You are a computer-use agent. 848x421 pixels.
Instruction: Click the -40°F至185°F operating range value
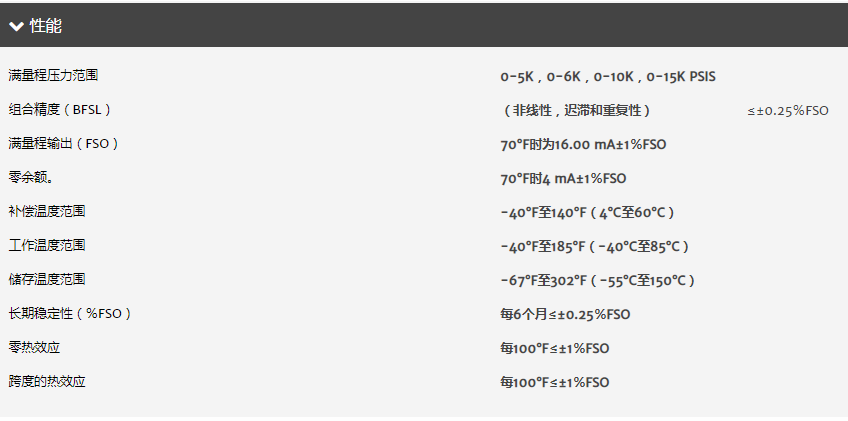tap(595, 247)
